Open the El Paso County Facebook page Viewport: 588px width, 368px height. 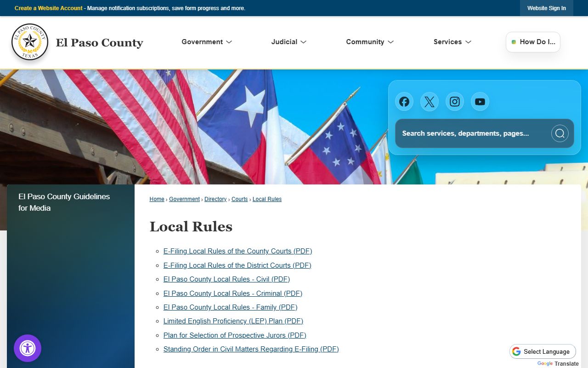click(x=404, y=102)
